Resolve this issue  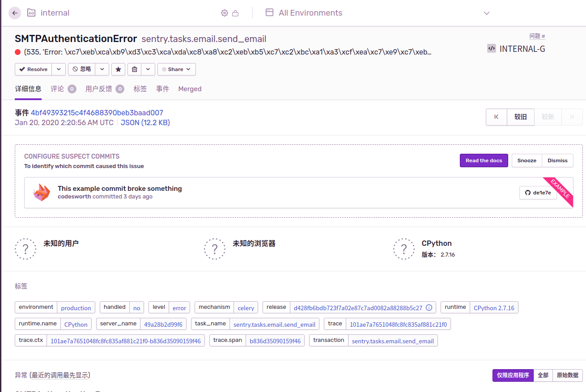tap(34, 69)
